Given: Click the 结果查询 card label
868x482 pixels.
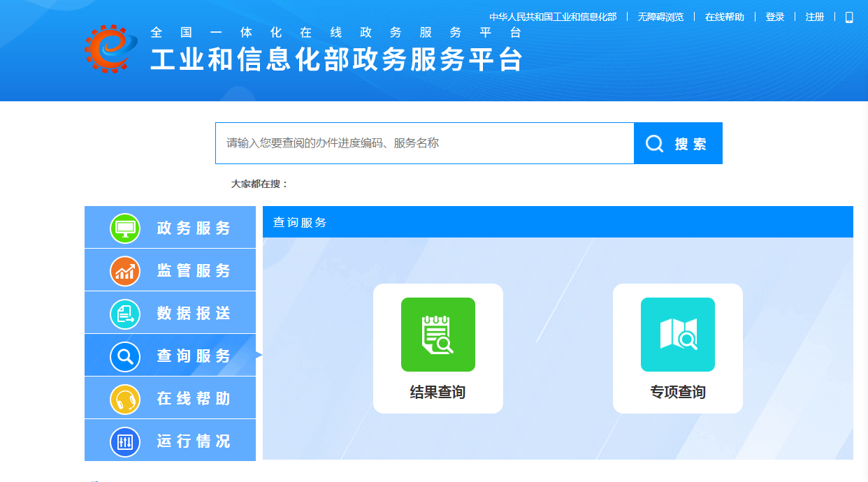Looking at the screenshot, I should (437, 392).
